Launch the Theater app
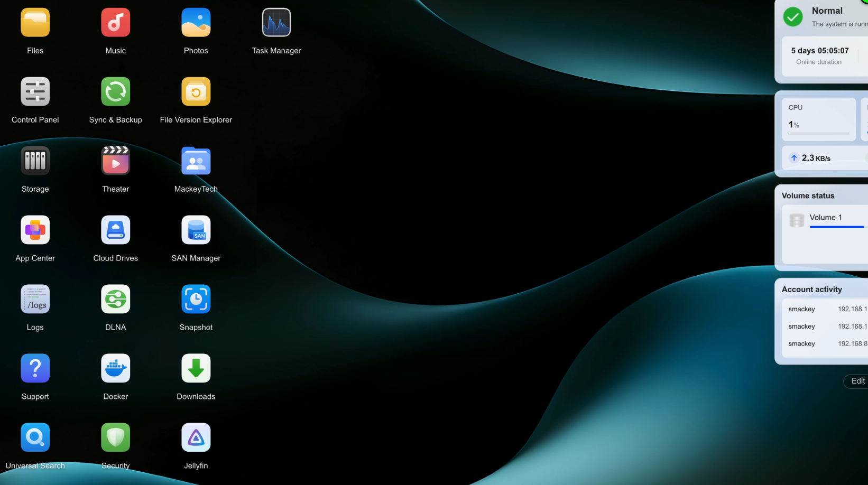 click(115, 161)
